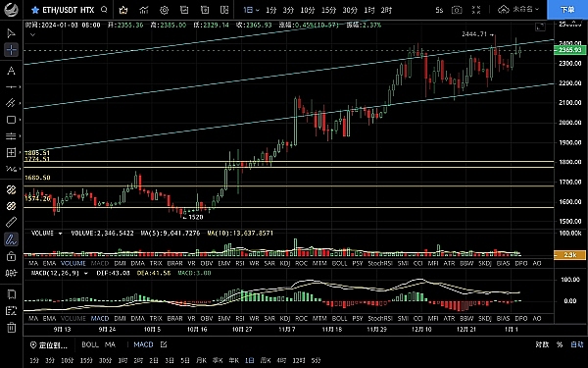Click the 2365.93 current price label

[570, 50]
